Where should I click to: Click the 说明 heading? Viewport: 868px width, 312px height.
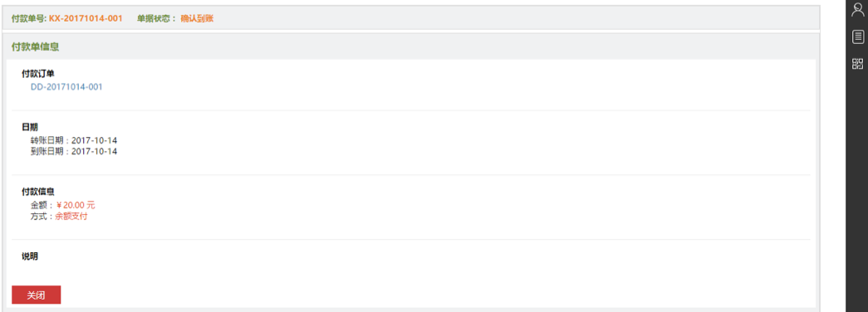(x=29, y=256)
